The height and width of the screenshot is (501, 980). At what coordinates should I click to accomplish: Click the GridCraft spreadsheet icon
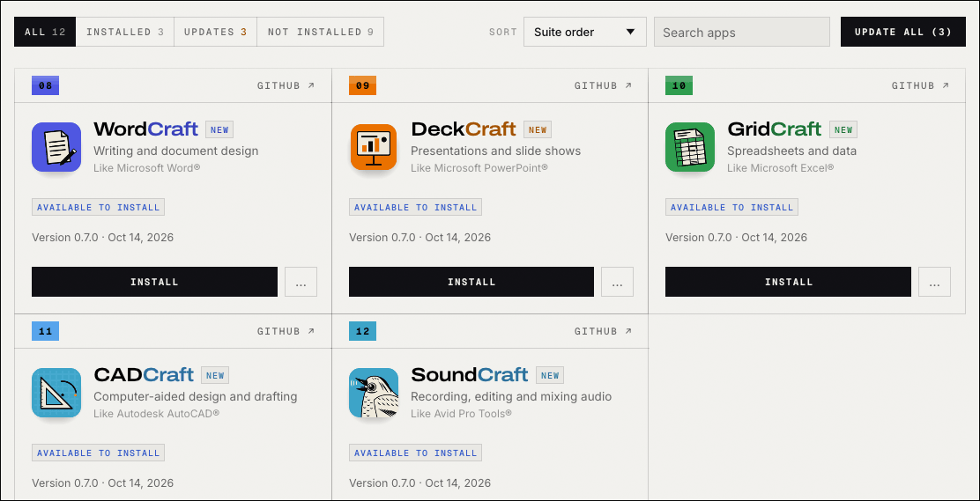pyautogui.click(x=690, y=147)
